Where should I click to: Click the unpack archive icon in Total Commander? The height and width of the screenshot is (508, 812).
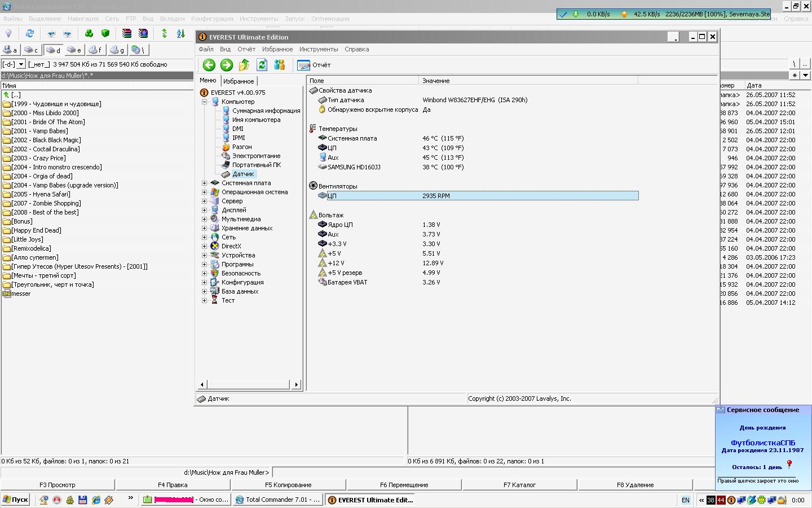143,33
